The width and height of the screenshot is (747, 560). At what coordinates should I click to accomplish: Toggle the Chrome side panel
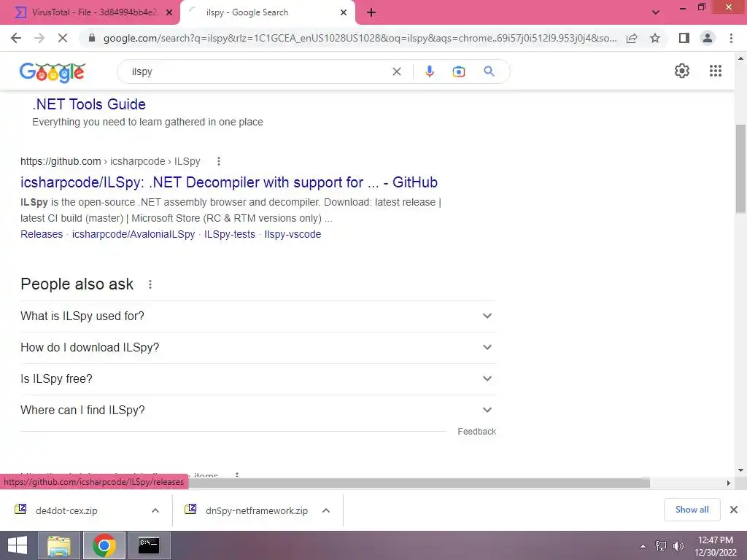(684, 38)
